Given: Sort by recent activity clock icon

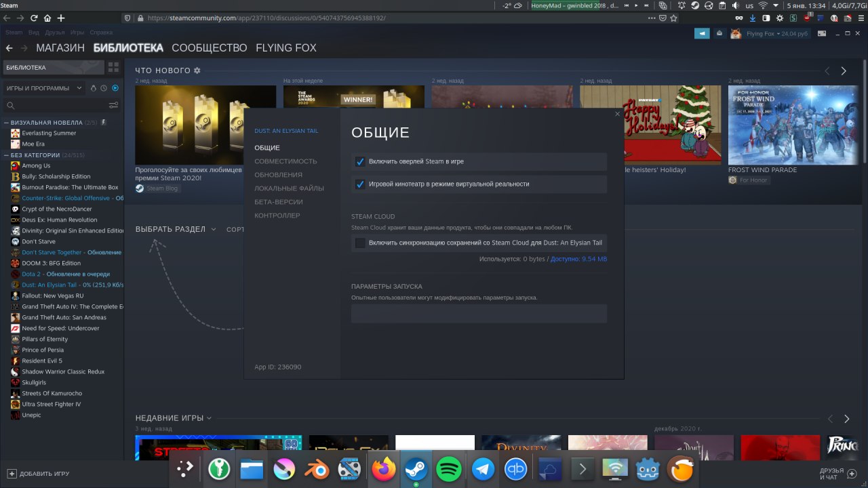Looking at the screenshot, I should (104, 88).
